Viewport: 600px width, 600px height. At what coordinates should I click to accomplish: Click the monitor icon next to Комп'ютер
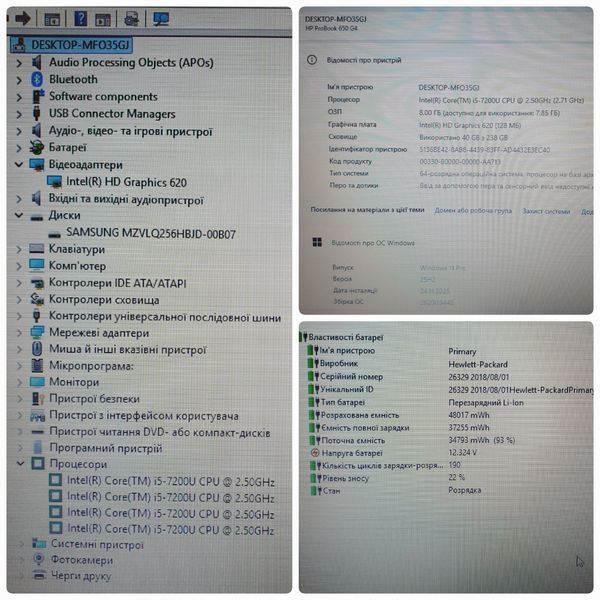pos(37,266)
